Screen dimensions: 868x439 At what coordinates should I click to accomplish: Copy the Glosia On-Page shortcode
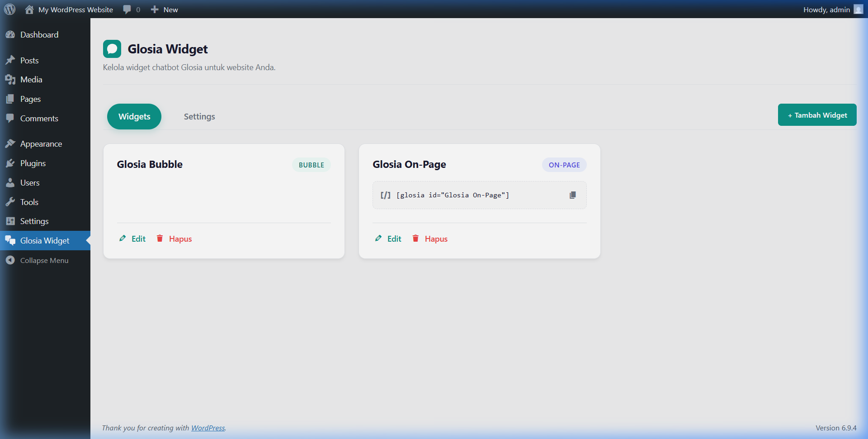573,195
